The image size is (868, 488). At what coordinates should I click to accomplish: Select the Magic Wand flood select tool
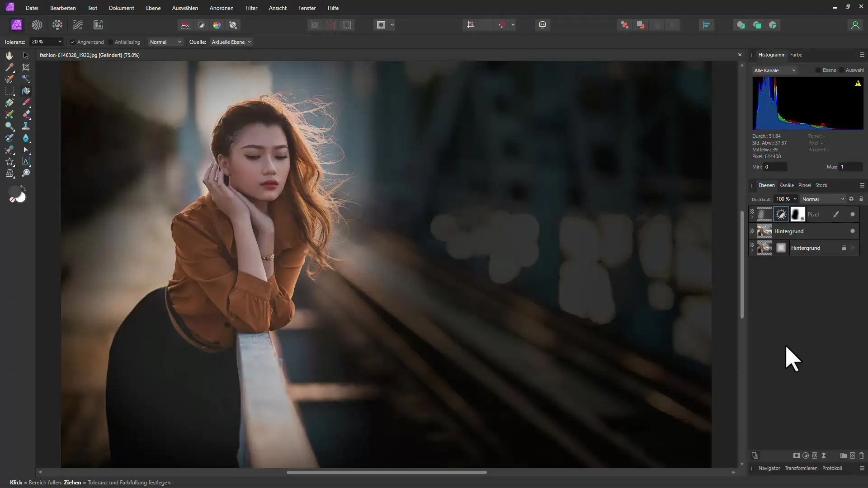[x=26, y=79]
